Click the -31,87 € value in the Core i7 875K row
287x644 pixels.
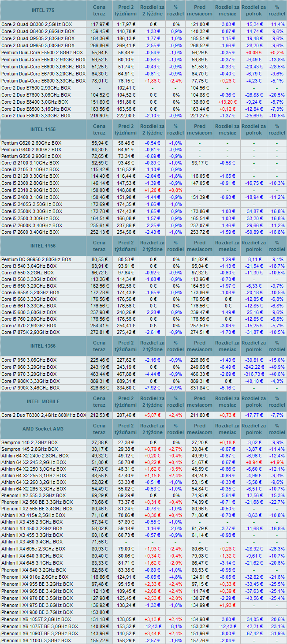[x=253, y=333]
